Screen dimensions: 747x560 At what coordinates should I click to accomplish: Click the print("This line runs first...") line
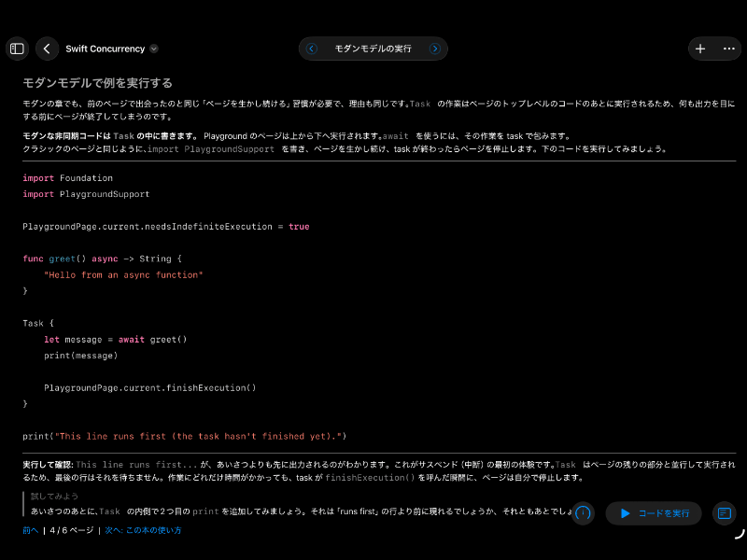(x=184, y=436)
